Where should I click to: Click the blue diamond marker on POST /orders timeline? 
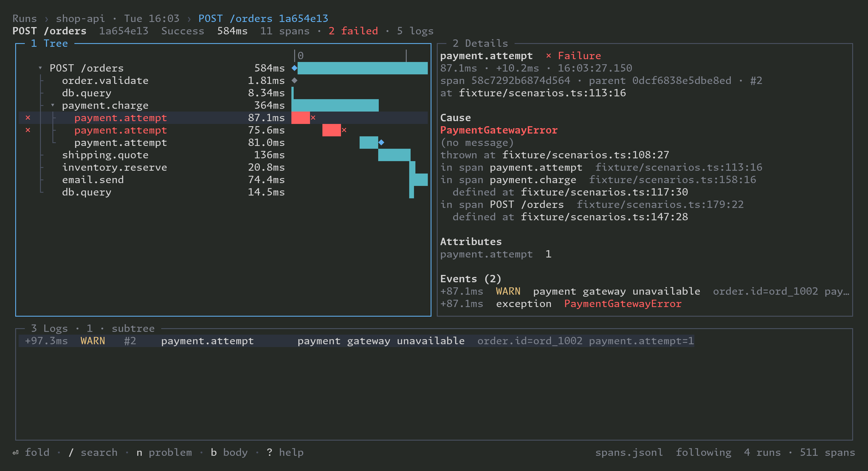pyautogui.click(x=294, y=68)
